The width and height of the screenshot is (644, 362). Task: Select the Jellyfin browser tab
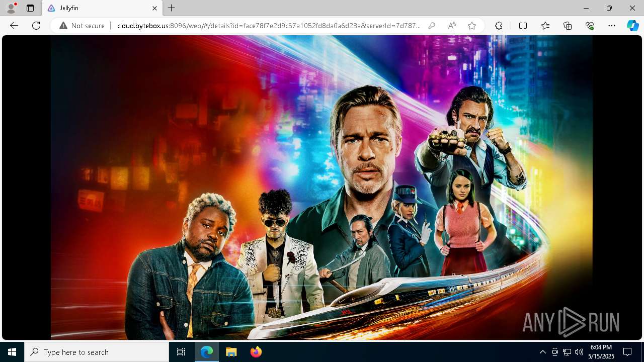tap(102, 8)
